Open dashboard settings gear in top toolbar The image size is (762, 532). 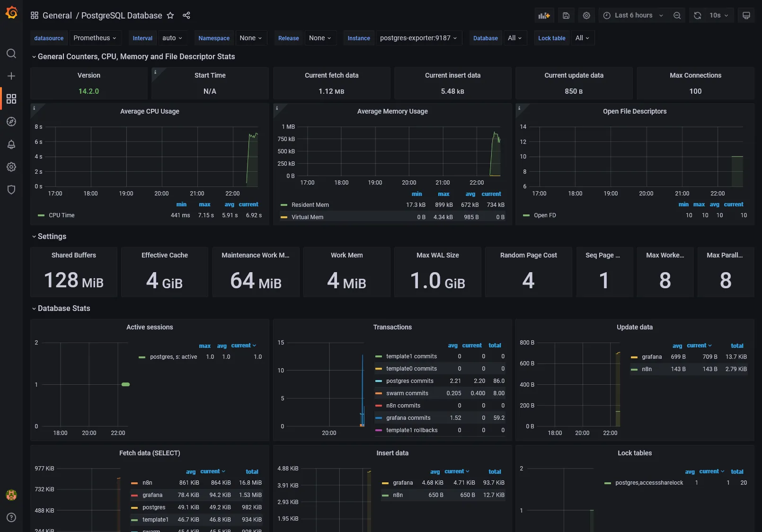pos(586,15)
